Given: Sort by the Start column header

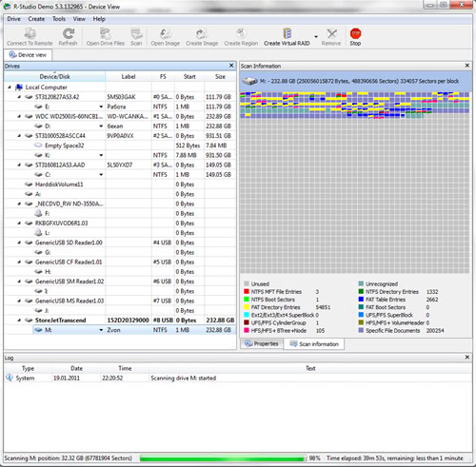Looking at the screenshot, I should [x=189, y=76].
